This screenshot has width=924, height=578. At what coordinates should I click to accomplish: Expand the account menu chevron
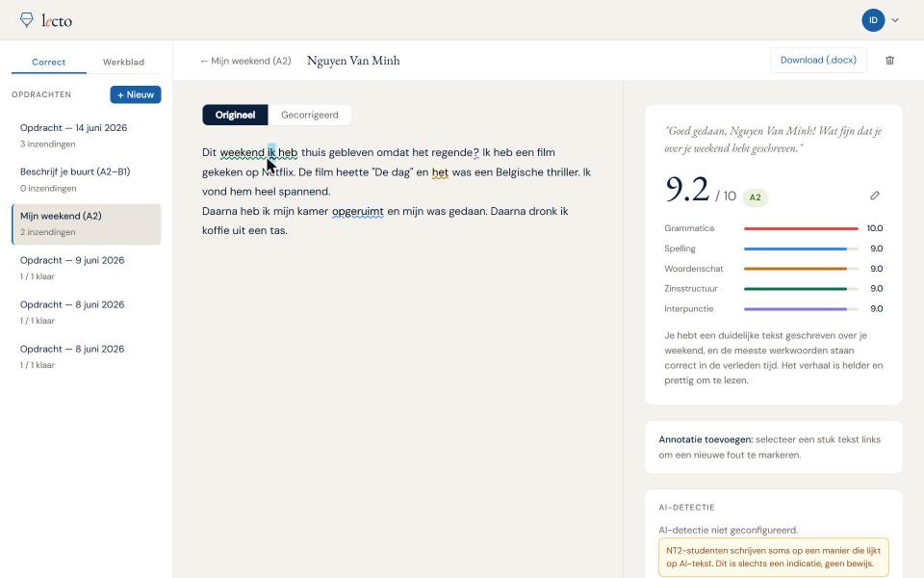(895, 20)
